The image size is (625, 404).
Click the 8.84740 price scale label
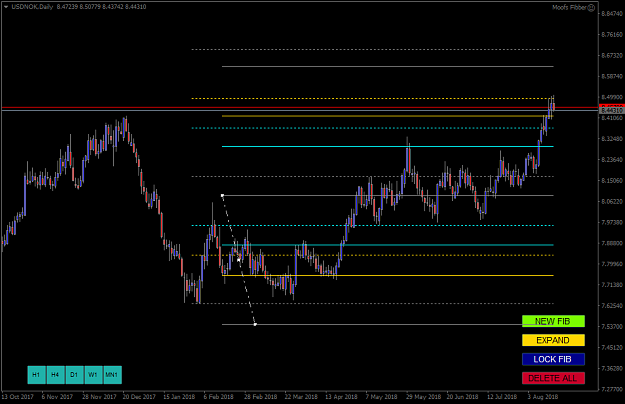[612, 14]
